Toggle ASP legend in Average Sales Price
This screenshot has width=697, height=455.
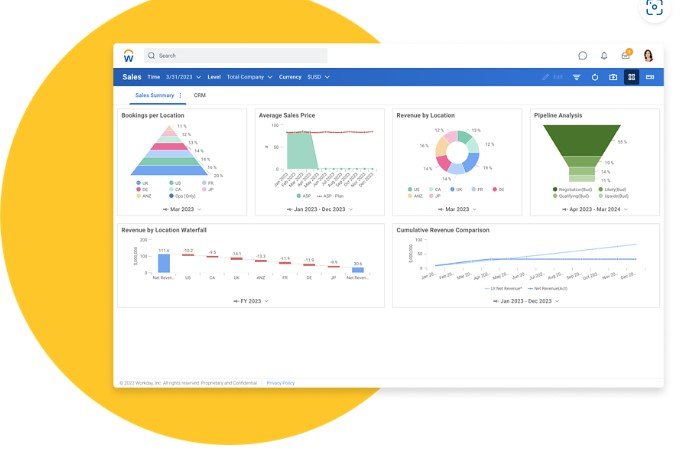tap(304, 196)
